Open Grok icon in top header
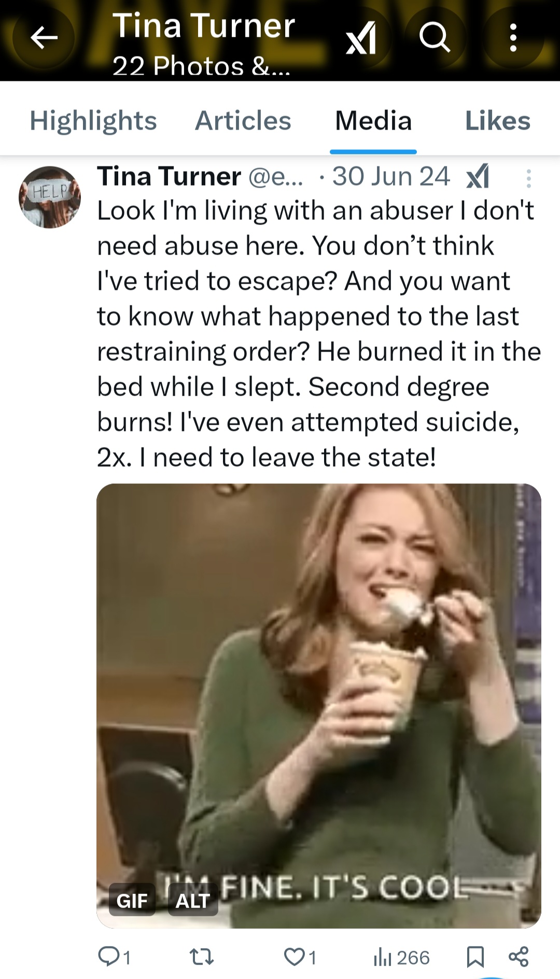560x979 pixels. click(x=361, y=39)
